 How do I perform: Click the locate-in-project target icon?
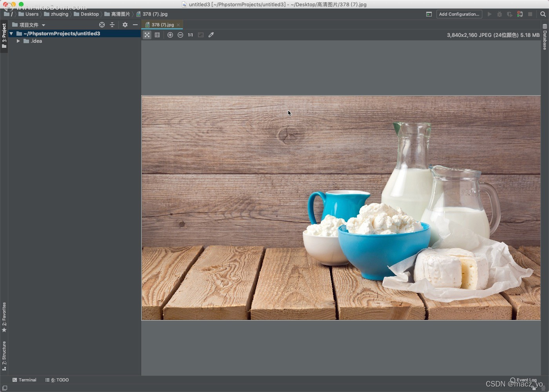click(x=102, y=25)
